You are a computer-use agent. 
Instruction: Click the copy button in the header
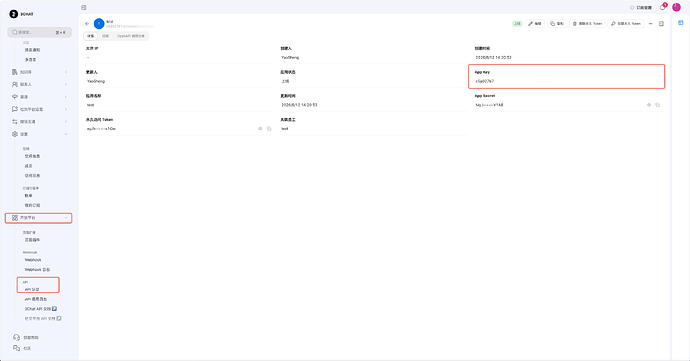click(x=557, y=24)
